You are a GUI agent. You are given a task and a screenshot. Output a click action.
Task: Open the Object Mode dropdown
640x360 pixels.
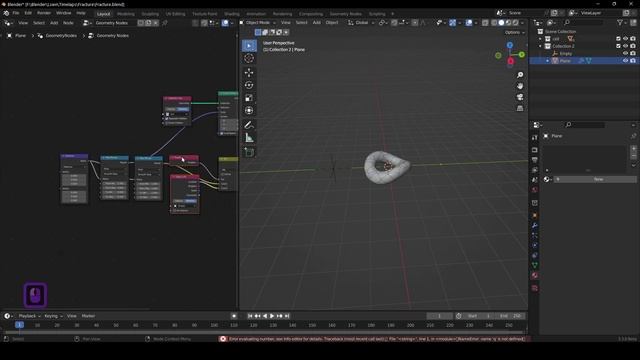(x=258, y=23)
